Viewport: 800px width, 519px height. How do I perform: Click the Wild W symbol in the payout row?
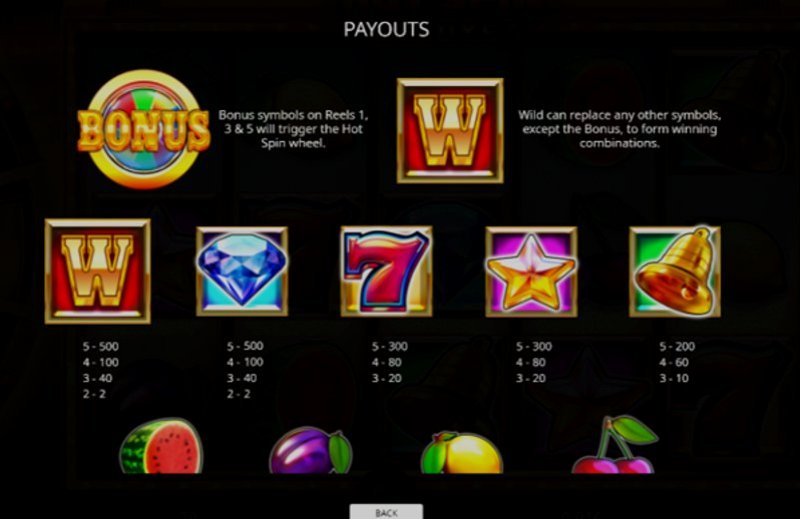97,271
